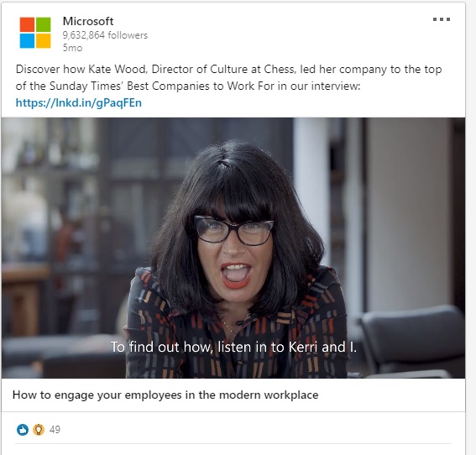The height and width of the screenshot is (455, 476).
Task: Open the post options three-dot menu
Action: [442, 19]
